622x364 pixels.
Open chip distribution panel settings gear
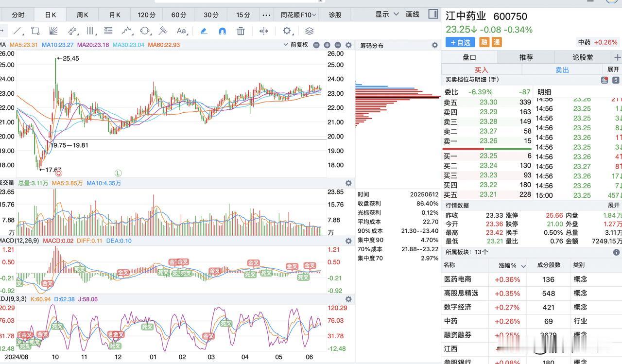coord(434,45)
